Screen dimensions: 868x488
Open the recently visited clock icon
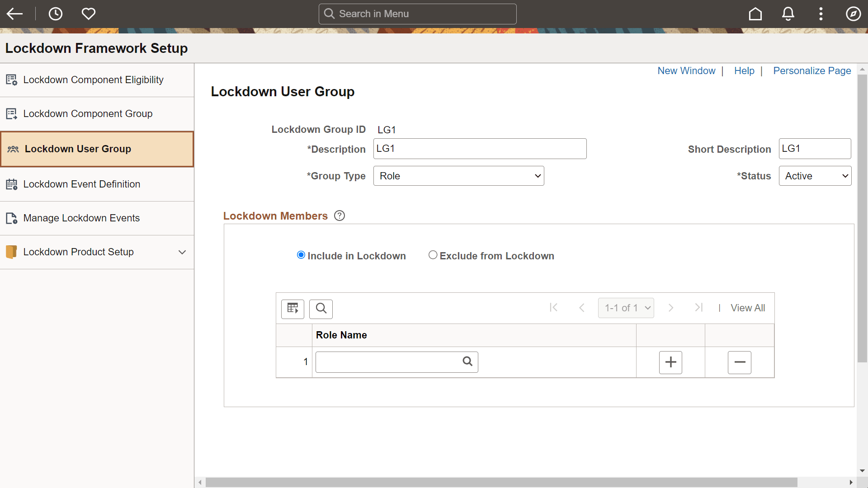(56, 14)
